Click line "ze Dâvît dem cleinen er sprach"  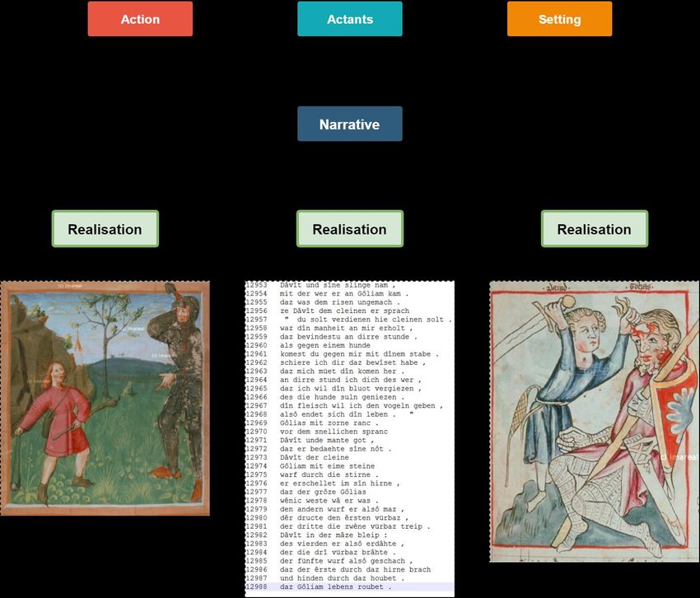[x=344, y=311]
